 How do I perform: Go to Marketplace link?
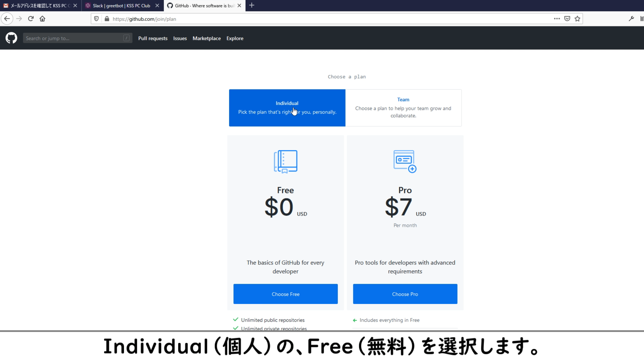coord(207,38)
